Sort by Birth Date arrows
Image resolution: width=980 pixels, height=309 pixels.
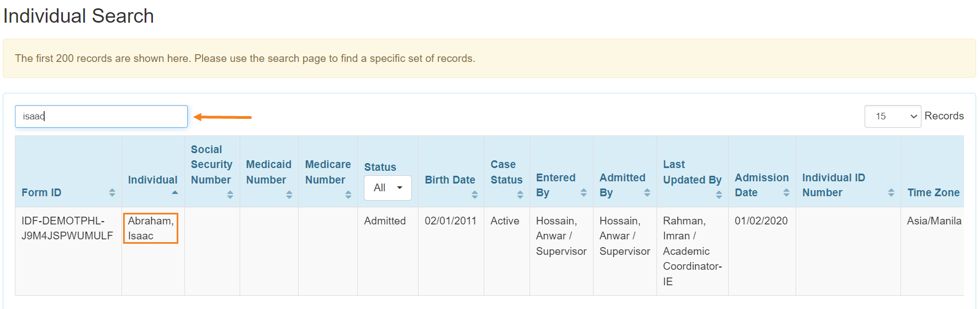tap(474, 195)
